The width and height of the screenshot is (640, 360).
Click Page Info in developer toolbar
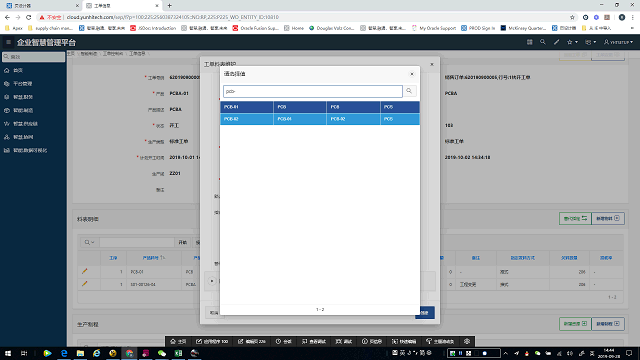(372, 341)
